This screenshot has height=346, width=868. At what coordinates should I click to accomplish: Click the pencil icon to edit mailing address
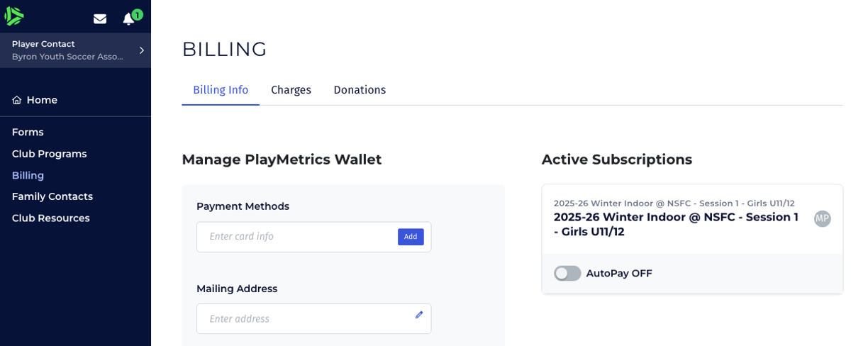(419, 315)
